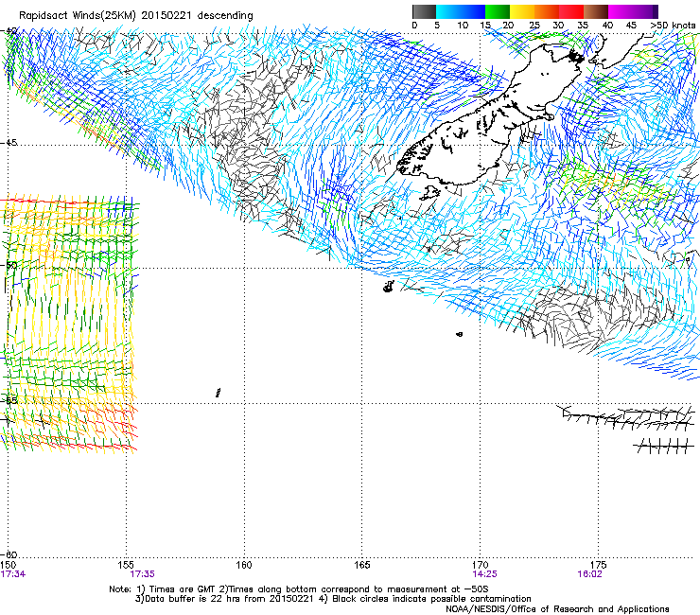Screen dimensions: 700x615
Task: Select the purple pass time '16:02'
Action: [589, 574]
